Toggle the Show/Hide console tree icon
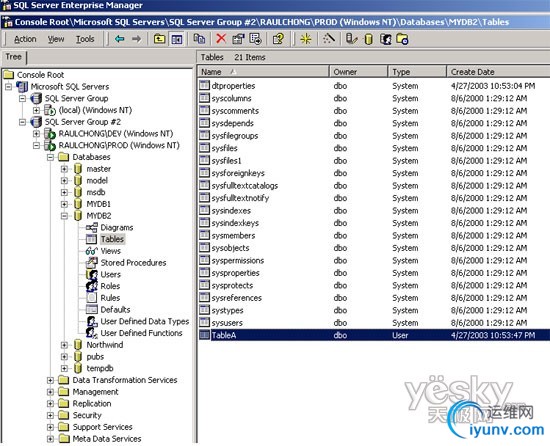 (x=176, y=39)
